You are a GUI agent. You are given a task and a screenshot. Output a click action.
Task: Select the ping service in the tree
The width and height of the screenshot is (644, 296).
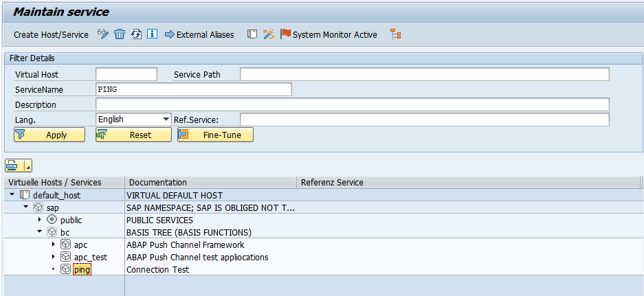point(82,270)
